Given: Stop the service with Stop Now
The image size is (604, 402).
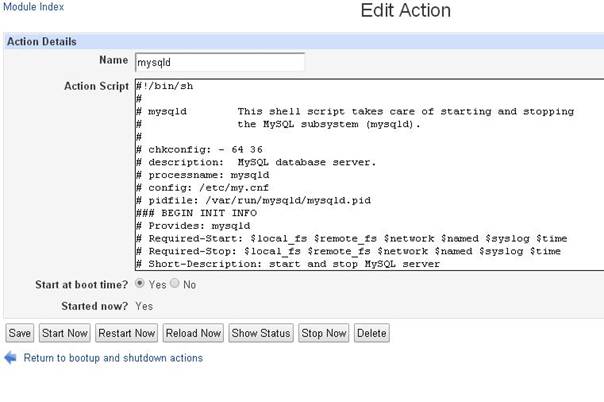Looking at the screenshot, I should coord(324,333).
